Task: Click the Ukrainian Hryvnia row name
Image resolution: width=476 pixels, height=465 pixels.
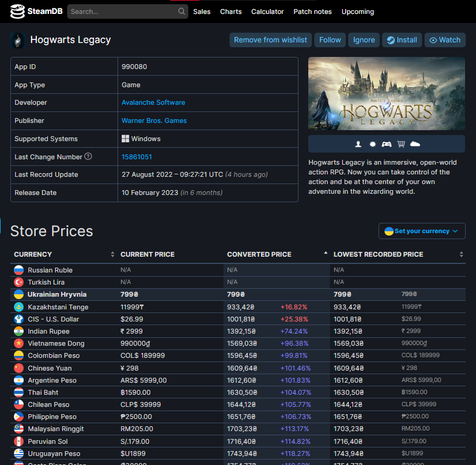Action: point(57,294)
